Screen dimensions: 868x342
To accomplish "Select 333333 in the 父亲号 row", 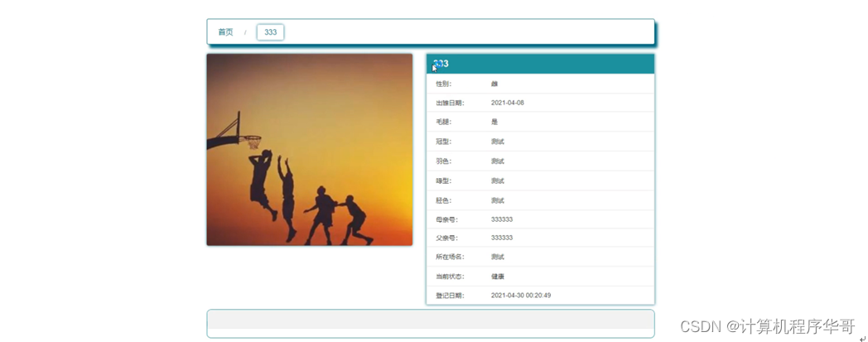I will tap(502, 238).
